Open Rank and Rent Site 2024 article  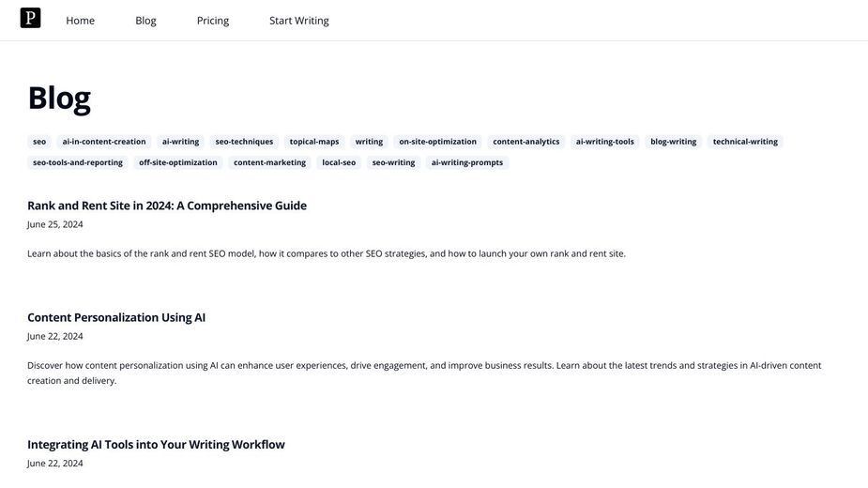pos(167,206)
